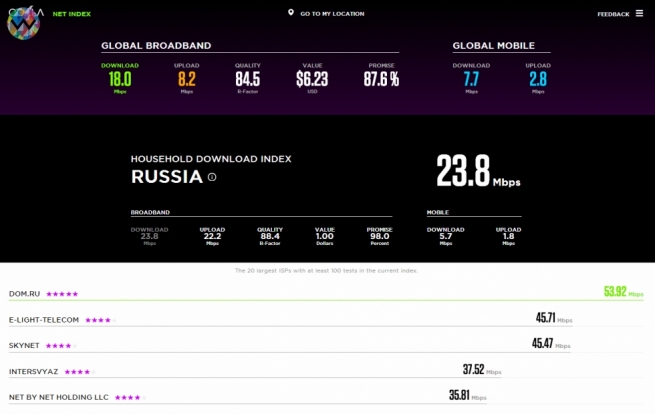Select global mobile Download 7.7 Mbps
The image size is (655, 414).
click(x=471, y=78)
